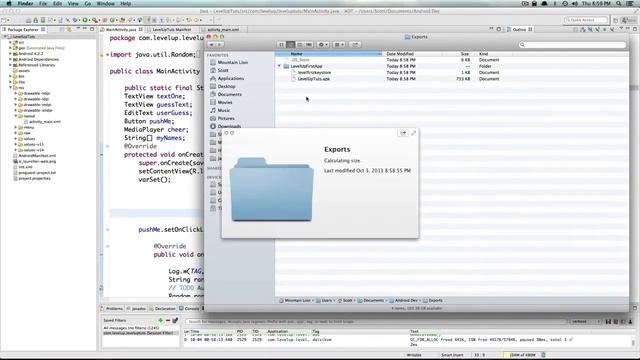Click Finder back navigation arrow
This screenshot has width=640, height=360.
coord(211,44)
